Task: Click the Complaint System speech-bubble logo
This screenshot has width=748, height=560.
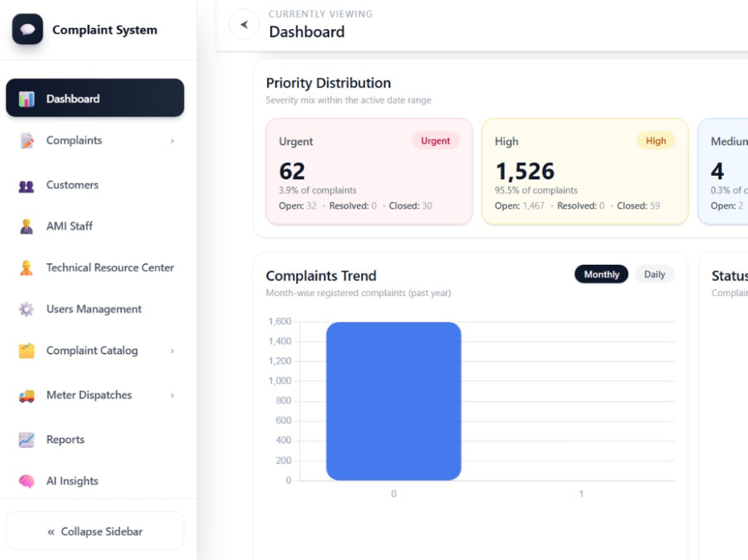Action: (x=28, y=29)
